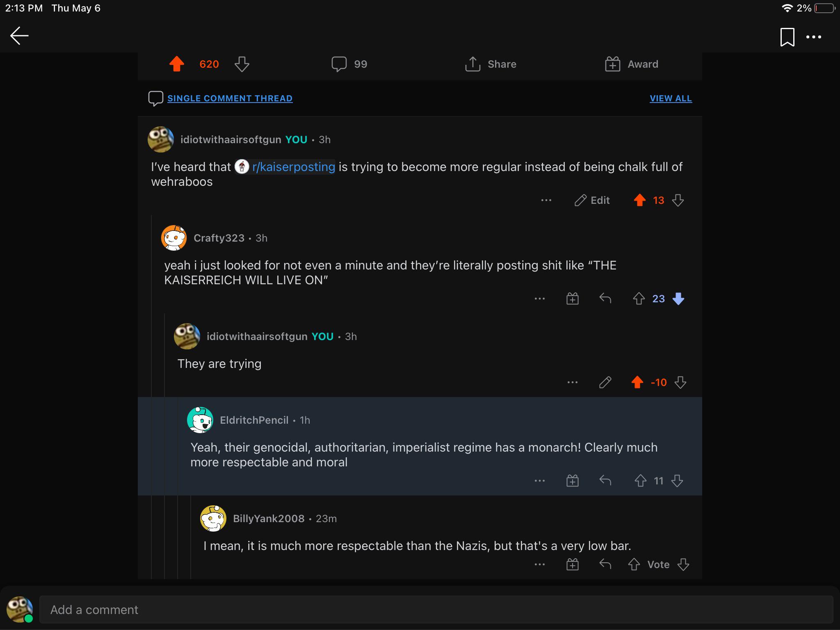
Task: Edit your comment about r/kaiserposting
Action: pyautogui.click(x=592, y=200)
